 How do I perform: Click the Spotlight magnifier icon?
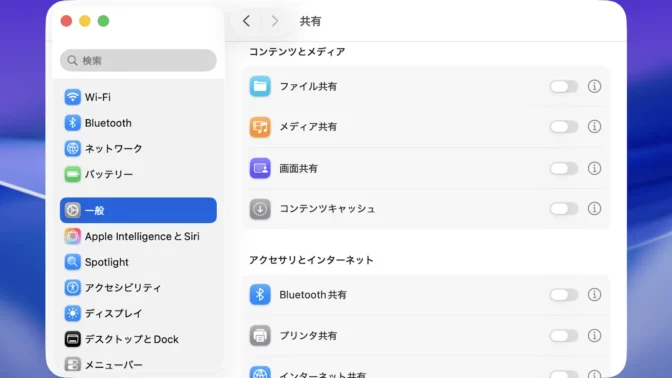click(72, 262)
